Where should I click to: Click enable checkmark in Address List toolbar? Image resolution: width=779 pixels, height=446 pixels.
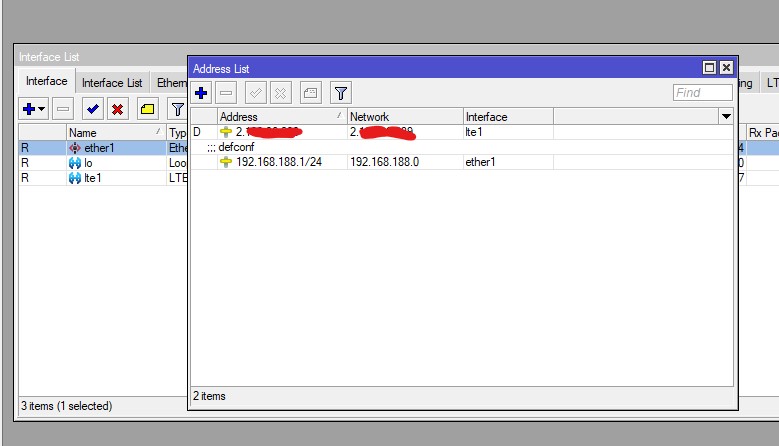pyautogui.click(x=255, y=93)
